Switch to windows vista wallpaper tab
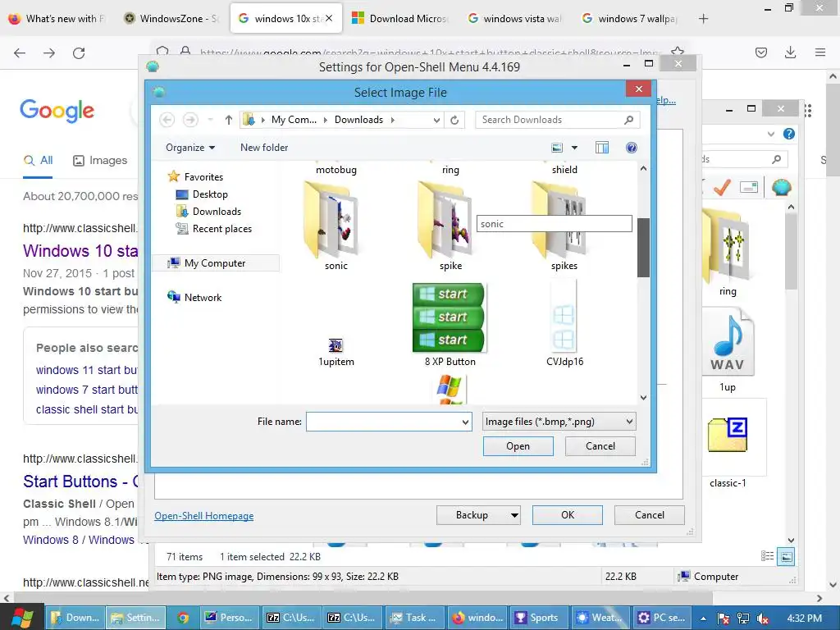The width and height of the screenshot is (840, 630). click(x=515, y=19)
